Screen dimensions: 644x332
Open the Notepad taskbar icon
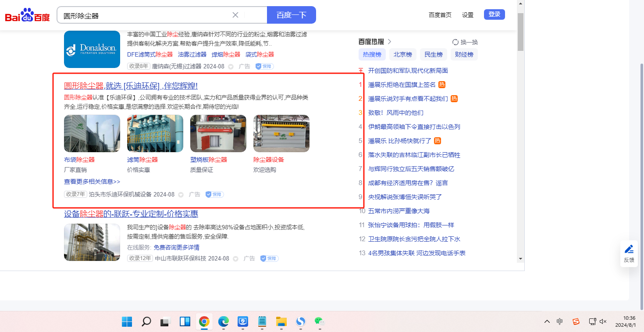tap(262, 321)
